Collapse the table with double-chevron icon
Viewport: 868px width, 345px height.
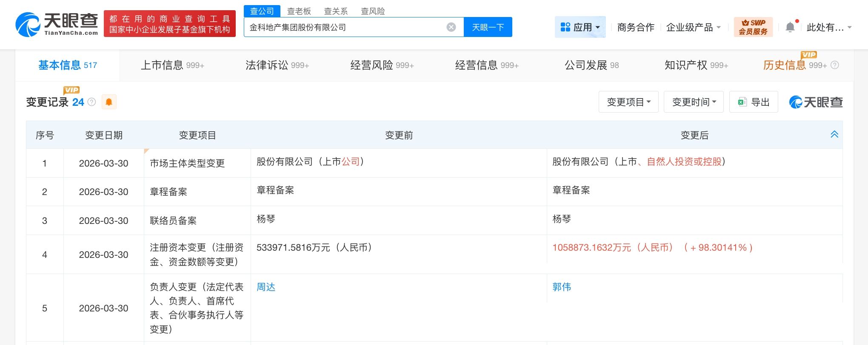click(834, 134)
